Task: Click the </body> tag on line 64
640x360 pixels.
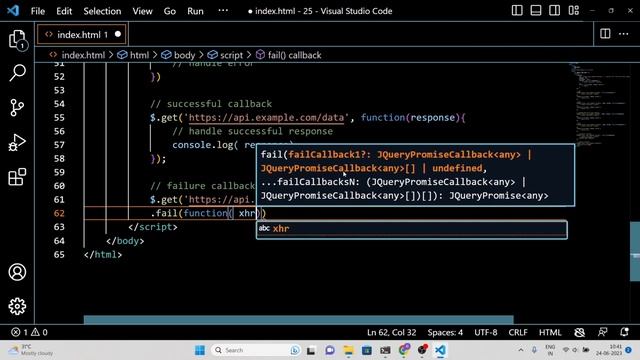Action: tap(125, 241)
